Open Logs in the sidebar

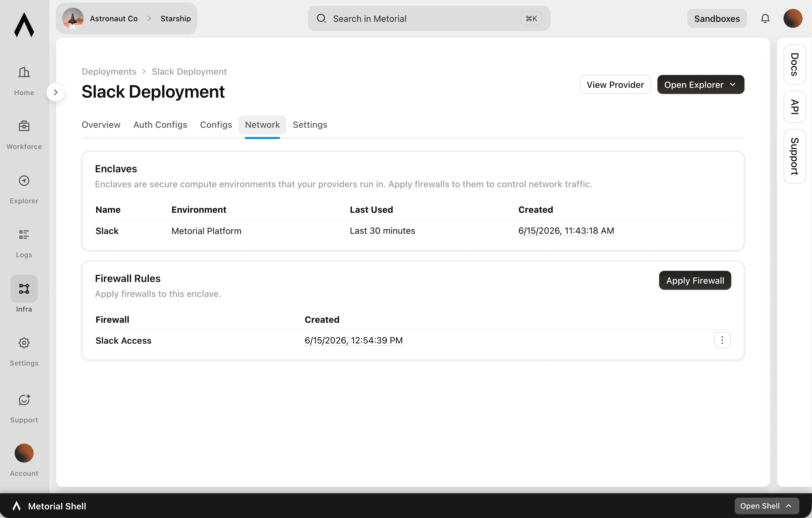tap(24, 243)
